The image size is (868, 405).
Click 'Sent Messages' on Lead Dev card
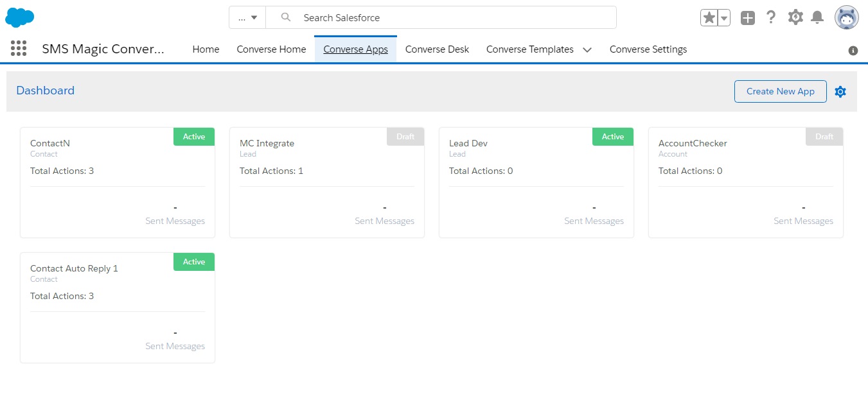point(594,221)
